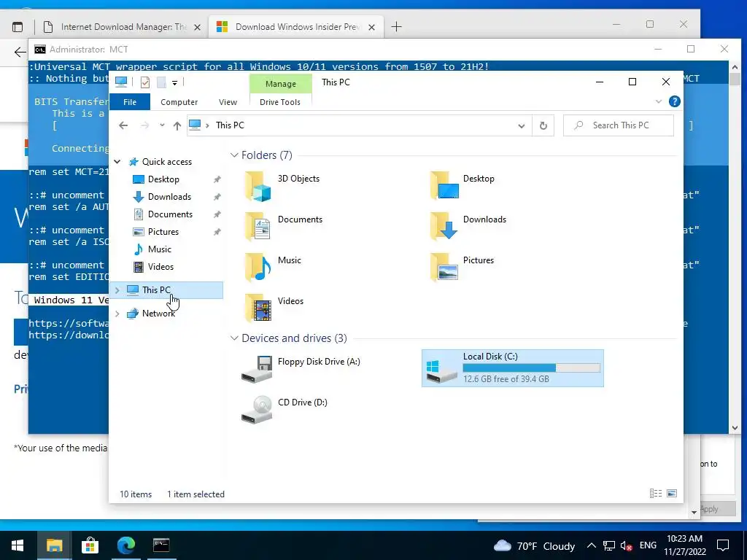747x560 pixels.
Task: Expand the This PC tree node
Action: (117, 290)
